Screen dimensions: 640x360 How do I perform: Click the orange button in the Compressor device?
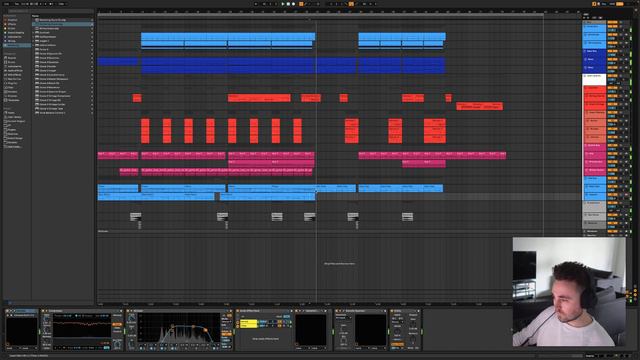(x=117, y=324)
